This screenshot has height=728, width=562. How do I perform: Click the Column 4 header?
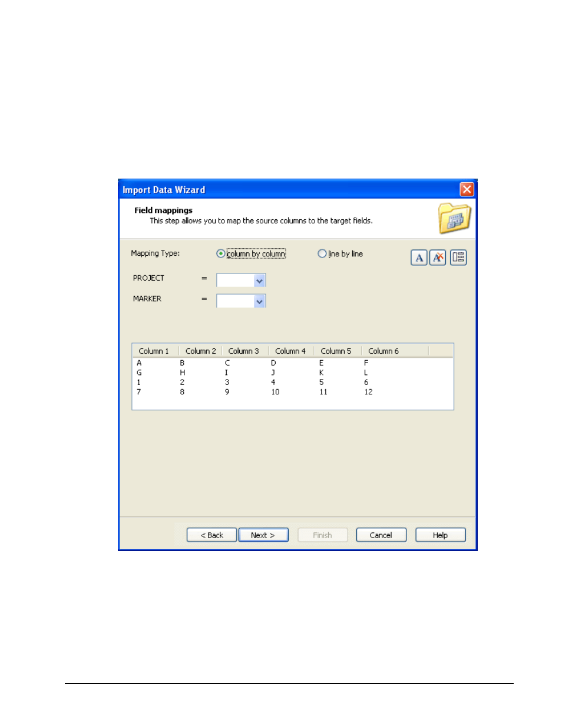[x=291, y=351]
